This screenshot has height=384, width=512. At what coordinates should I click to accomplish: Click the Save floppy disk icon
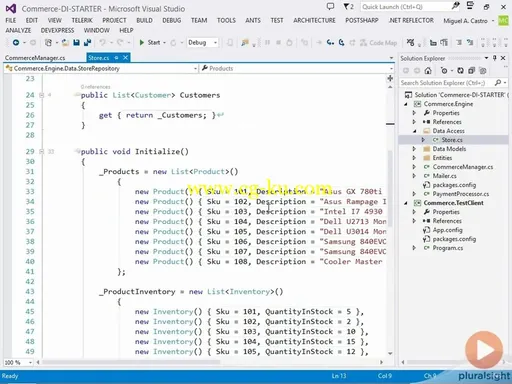pos(76,43)
